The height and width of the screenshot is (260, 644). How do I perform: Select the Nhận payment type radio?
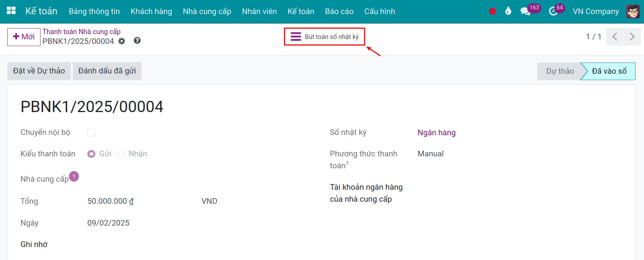point(121,154)
